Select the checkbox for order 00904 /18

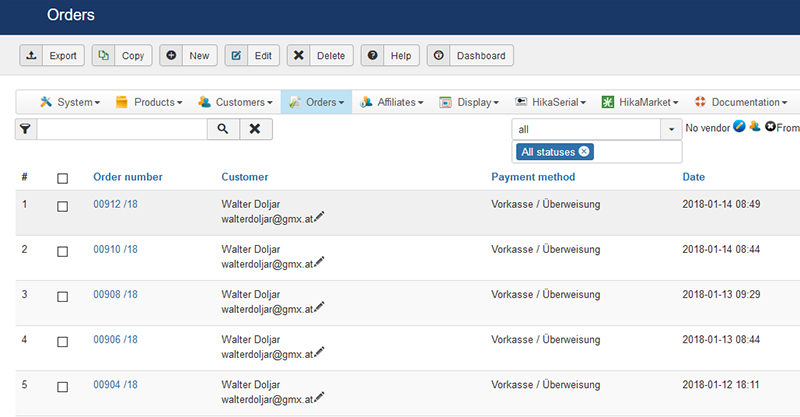pyautogui.click(x=62, y=386)
